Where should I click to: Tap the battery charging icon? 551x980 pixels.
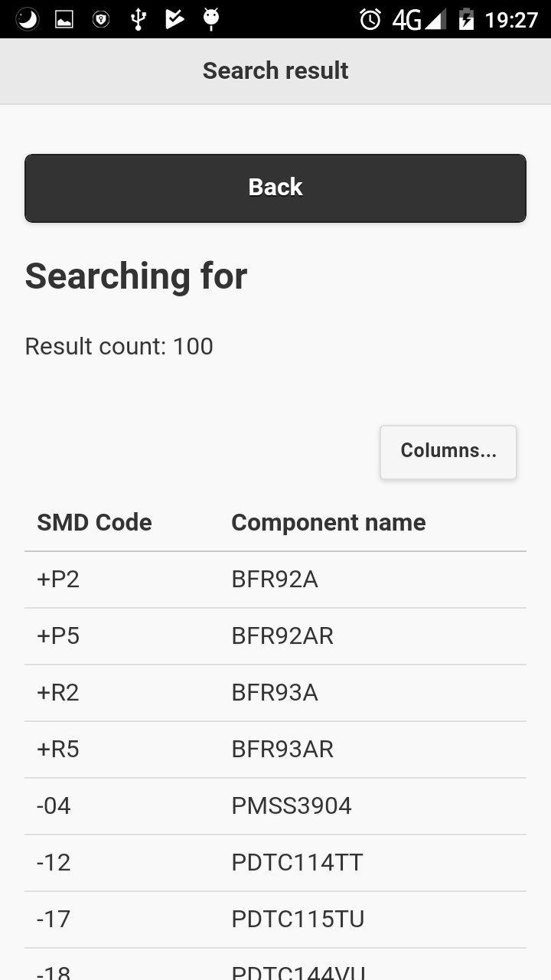(466, 19)
